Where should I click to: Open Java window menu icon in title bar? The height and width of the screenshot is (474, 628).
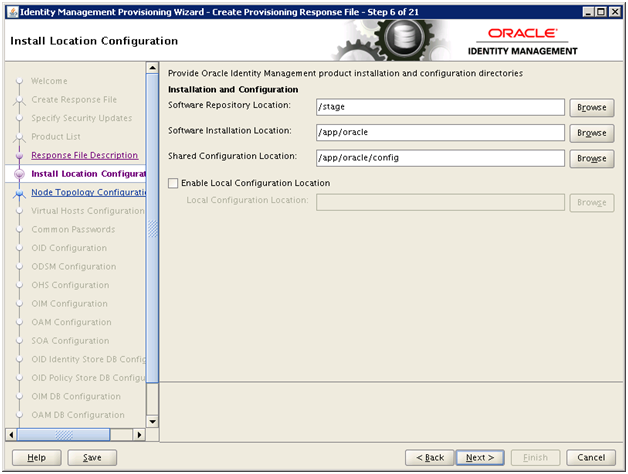pyautogui.click(x=13, y=12)
